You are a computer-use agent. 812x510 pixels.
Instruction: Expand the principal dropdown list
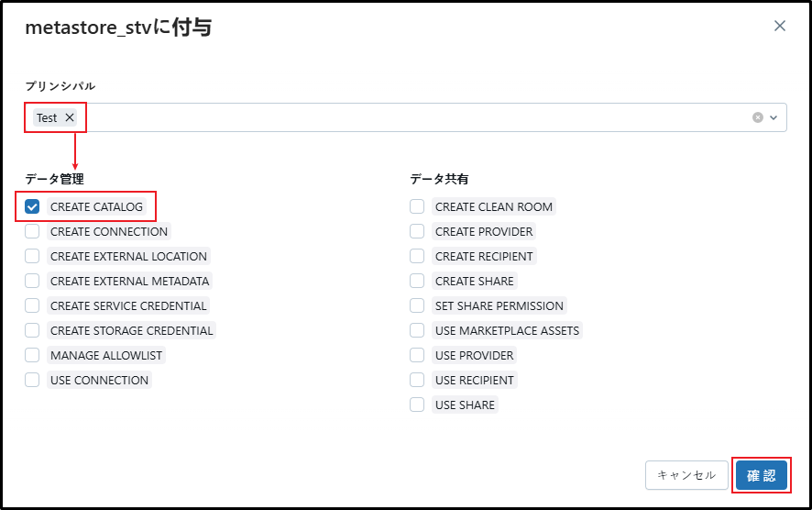coord(774,117)
